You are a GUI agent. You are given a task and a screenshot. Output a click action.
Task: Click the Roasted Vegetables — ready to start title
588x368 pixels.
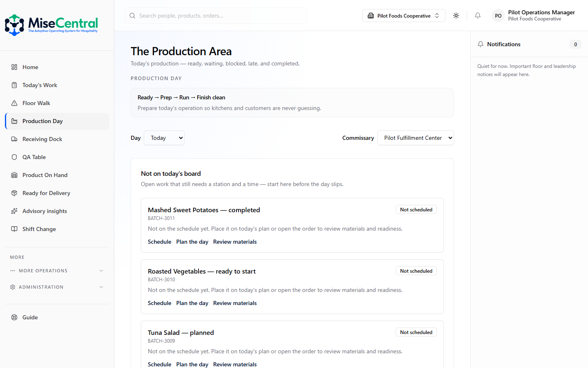tap(202, 271)
